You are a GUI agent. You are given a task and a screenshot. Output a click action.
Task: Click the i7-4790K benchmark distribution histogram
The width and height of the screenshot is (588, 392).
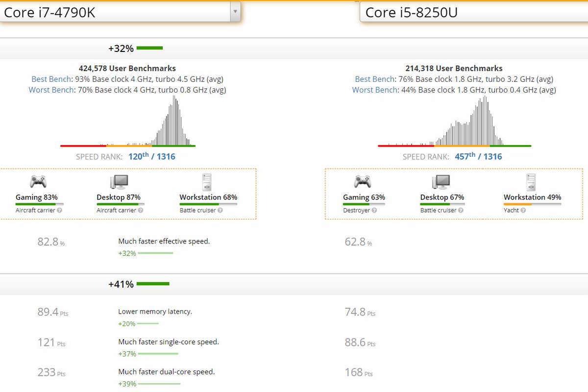point(128,121)
